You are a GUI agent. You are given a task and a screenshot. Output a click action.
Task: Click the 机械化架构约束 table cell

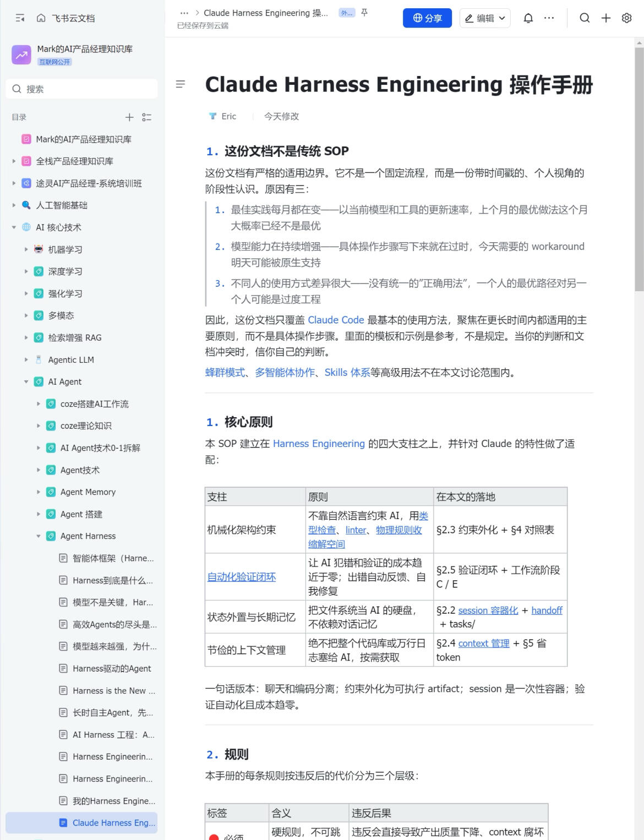click(255, 530)
